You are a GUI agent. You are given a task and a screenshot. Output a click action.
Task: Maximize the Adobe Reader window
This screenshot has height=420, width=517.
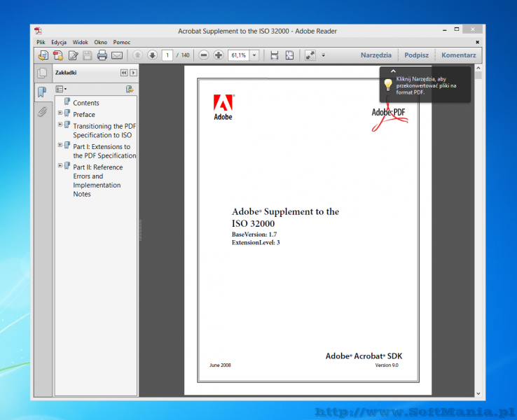click(457, 29)
